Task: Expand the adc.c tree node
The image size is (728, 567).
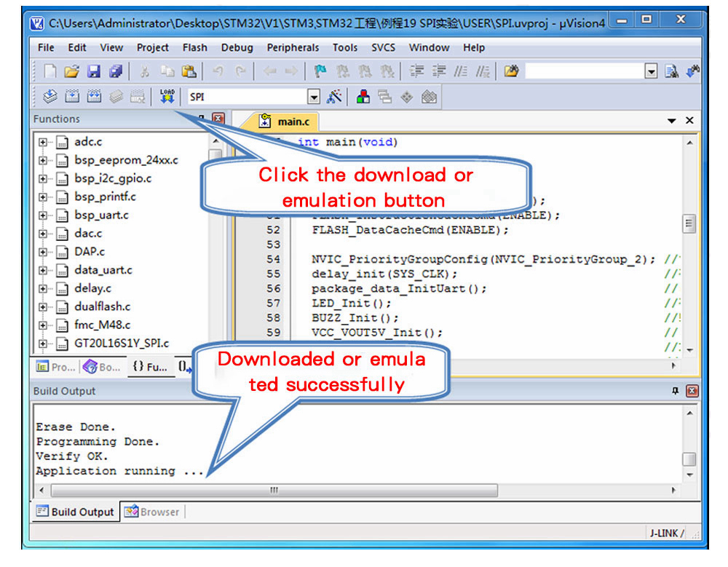Action: (43, 142)
